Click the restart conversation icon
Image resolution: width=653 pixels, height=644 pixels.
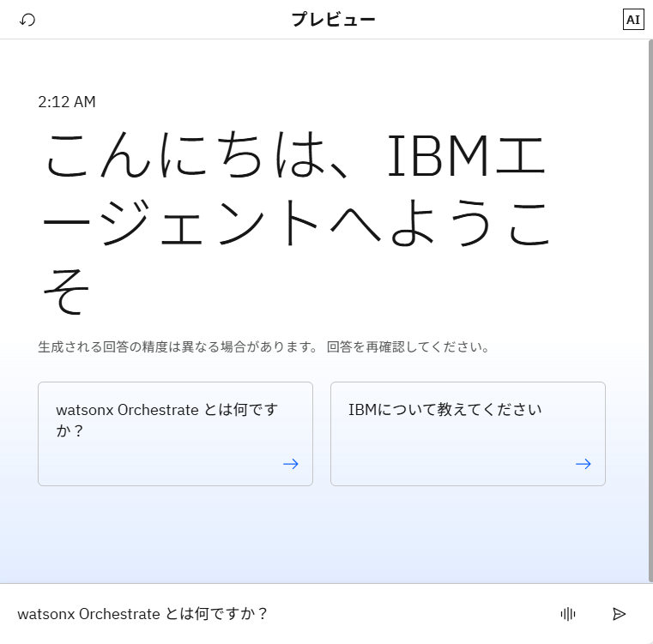point(27,20)
